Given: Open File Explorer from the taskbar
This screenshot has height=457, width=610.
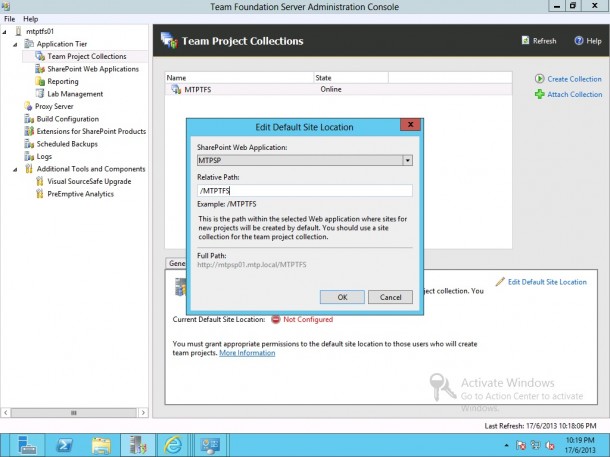Looking at the screenshot, I should pyautogui.click(x=101, y=445).
